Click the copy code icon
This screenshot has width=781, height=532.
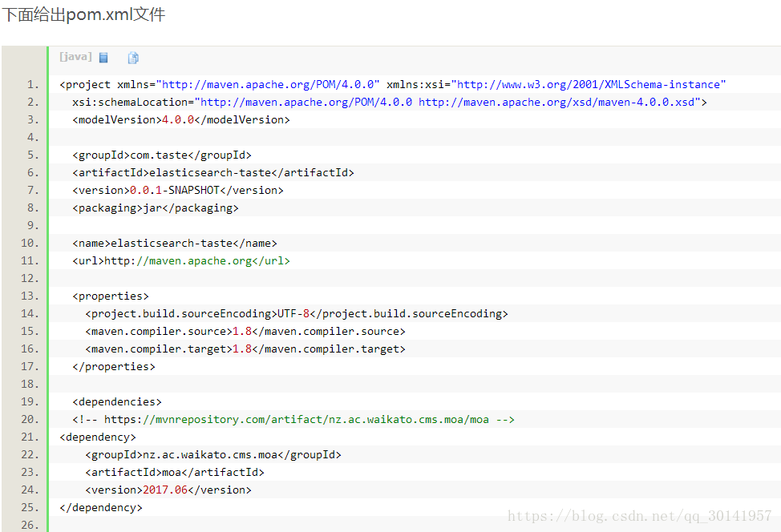(x=133, y=58)
